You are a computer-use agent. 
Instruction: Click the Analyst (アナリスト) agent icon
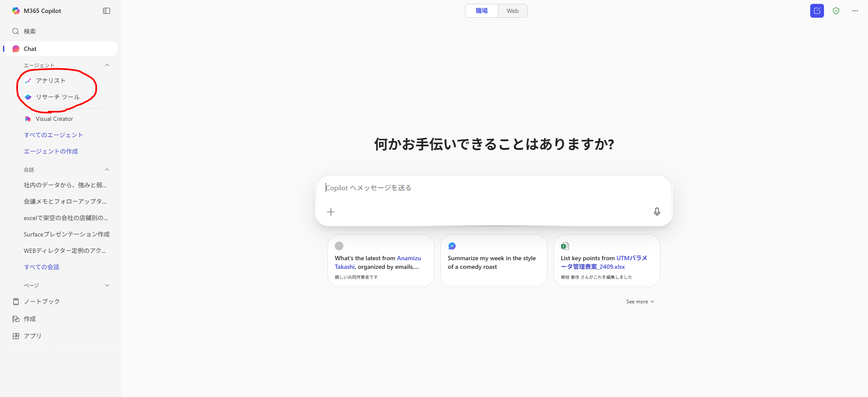point(28,81)
